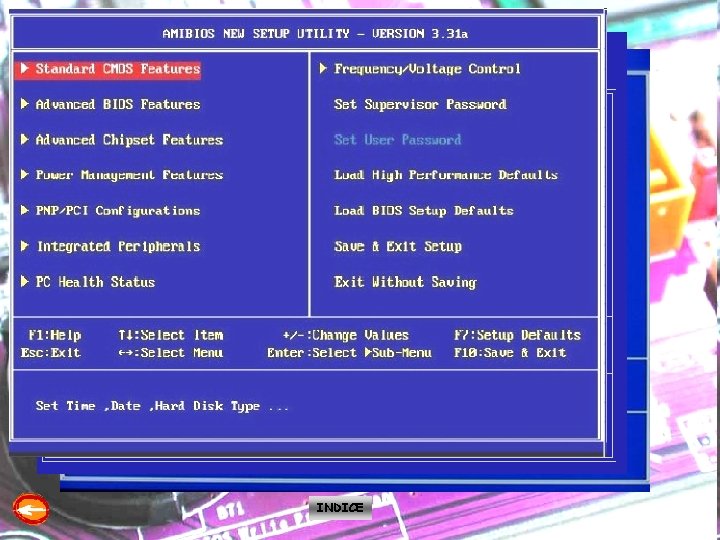The width and height of the screenshot is (720, 540).
Task: Open Power Management Features
Action: click(x=129, y=175)
